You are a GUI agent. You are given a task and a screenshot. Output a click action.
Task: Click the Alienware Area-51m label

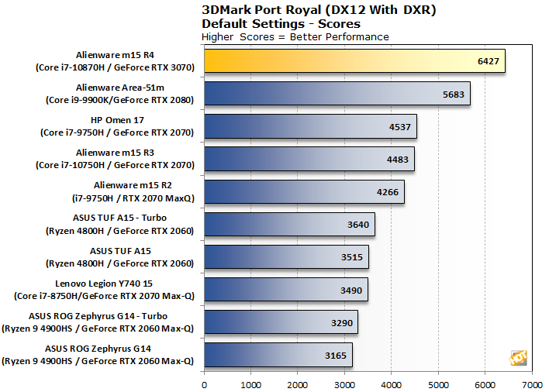[x=120, y=88]
